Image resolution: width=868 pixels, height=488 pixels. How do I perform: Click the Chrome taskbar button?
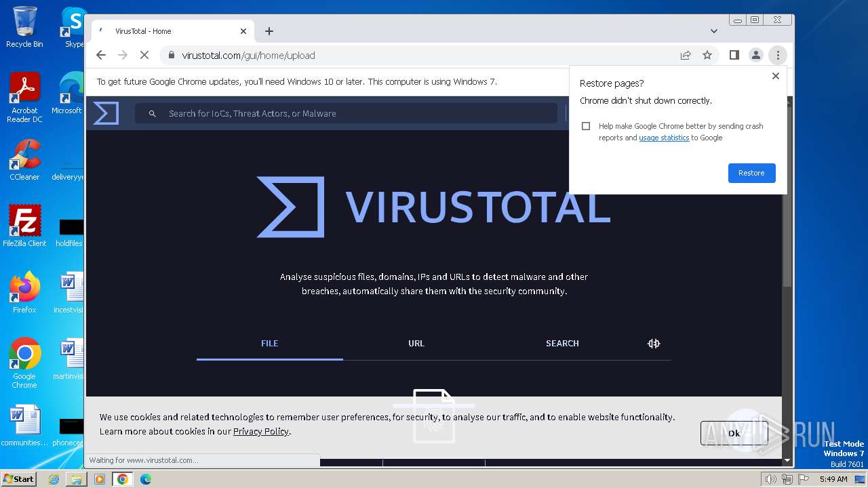pyautogui.click(x=123, y=479)
